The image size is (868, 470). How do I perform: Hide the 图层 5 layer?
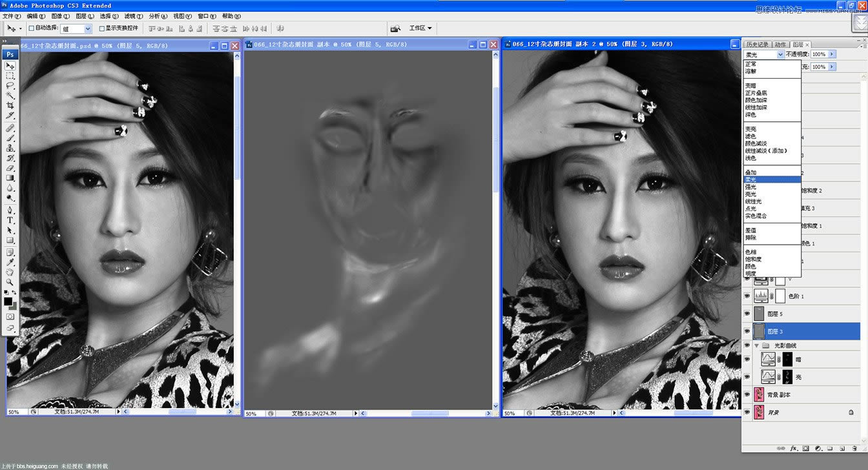tap(747, 314)
